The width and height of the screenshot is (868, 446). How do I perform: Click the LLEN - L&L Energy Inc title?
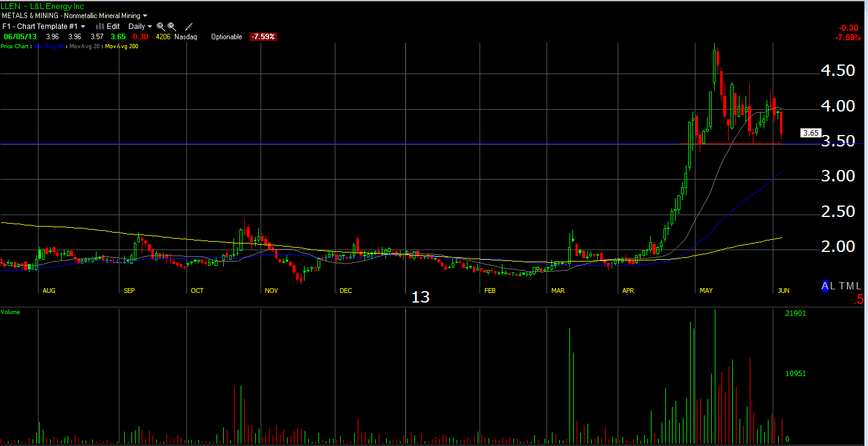click(x=42, y=6)
